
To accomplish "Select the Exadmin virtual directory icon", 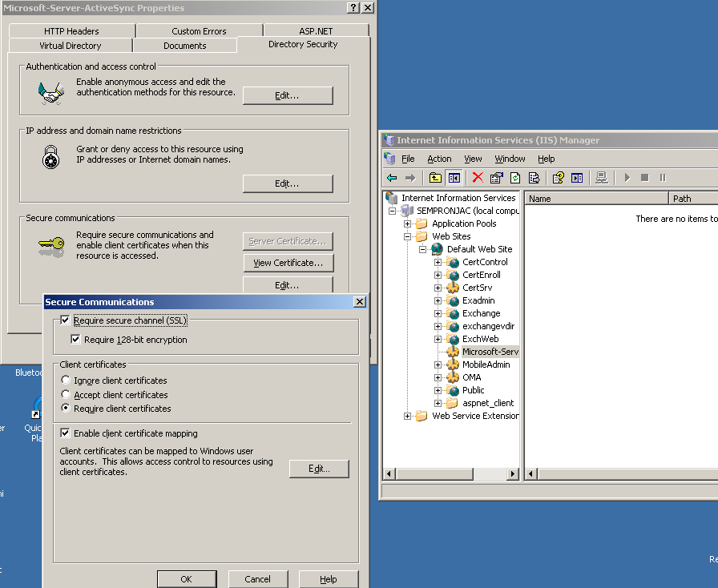I will pos(453,300).
